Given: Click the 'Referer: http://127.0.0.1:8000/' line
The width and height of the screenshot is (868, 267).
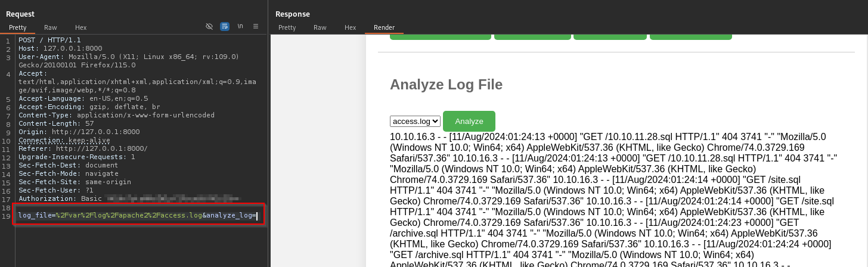Looking at the screenshot, I should pyautogui.click(x=83, y=148).
